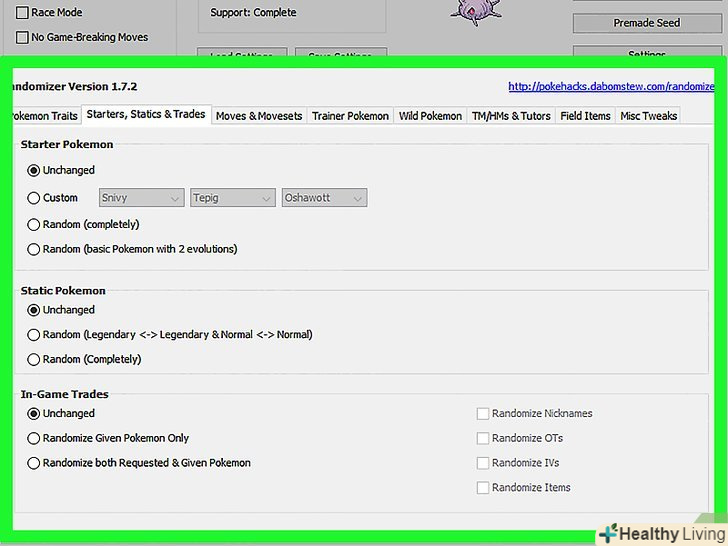The height and width of the screenshot is (546, 728).
Task: Choose the Custom starter option
Action: pos(33,198)
